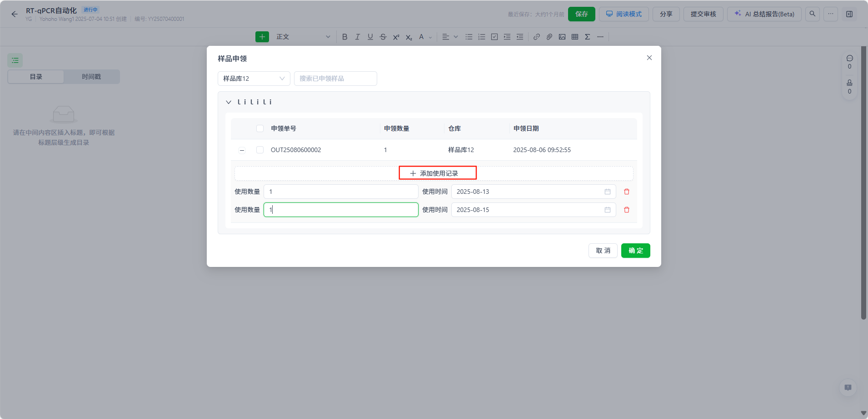Delete the 2025-08-15 usage record
The image size is (868, 419).
626,210
